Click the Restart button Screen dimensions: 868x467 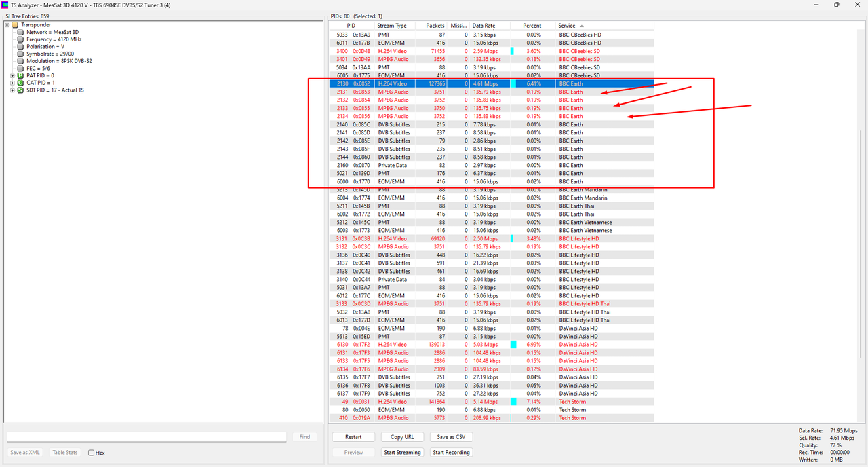tap(353, 437)
